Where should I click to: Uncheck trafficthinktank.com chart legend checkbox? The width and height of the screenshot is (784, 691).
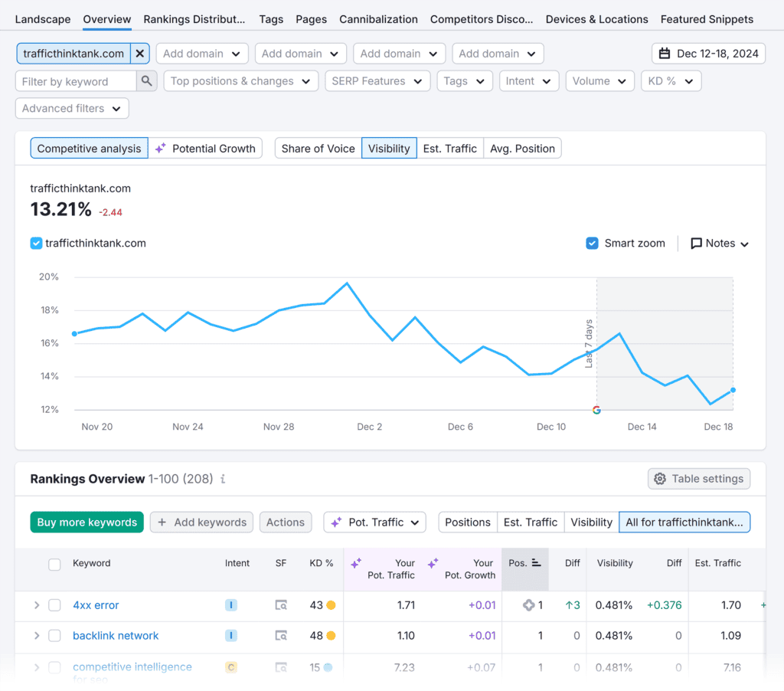tap(36, 244)
